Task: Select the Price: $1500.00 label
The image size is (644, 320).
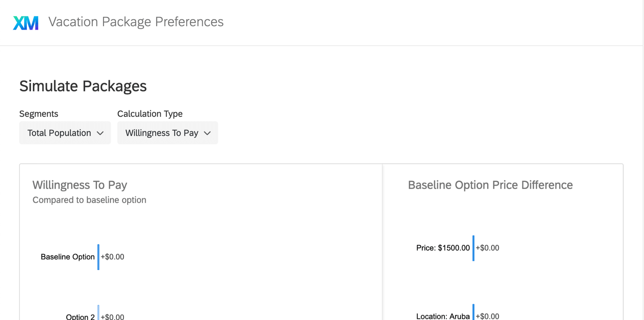Action: pos(442,248)
